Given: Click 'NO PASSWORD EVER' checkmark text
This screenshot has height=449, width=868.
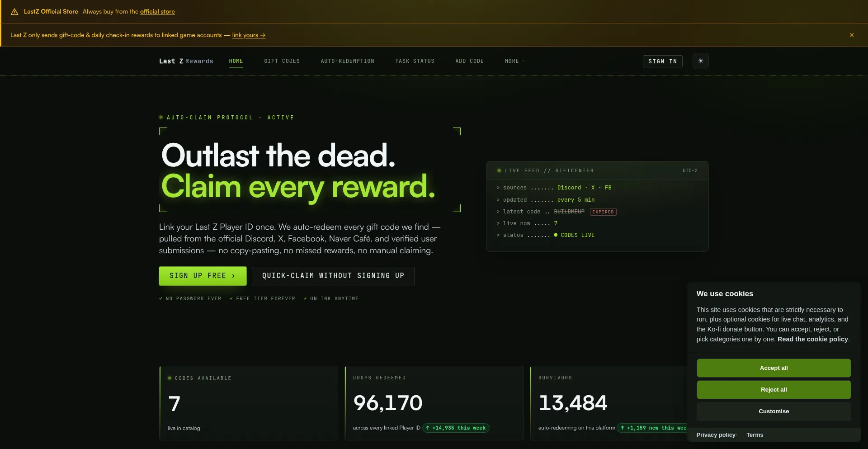Looking at the screenshot, I should click(190, 299).
